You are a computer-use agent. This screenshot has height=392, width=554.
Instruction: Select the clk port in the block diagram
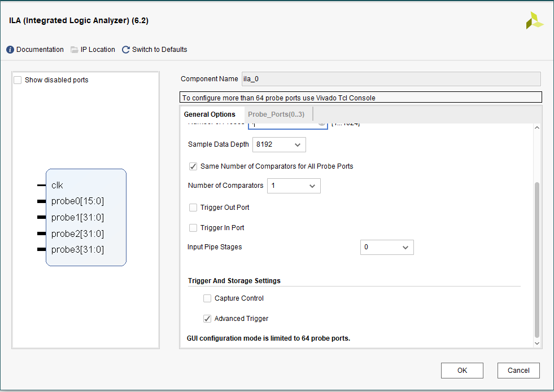click(x=57, y=185)
